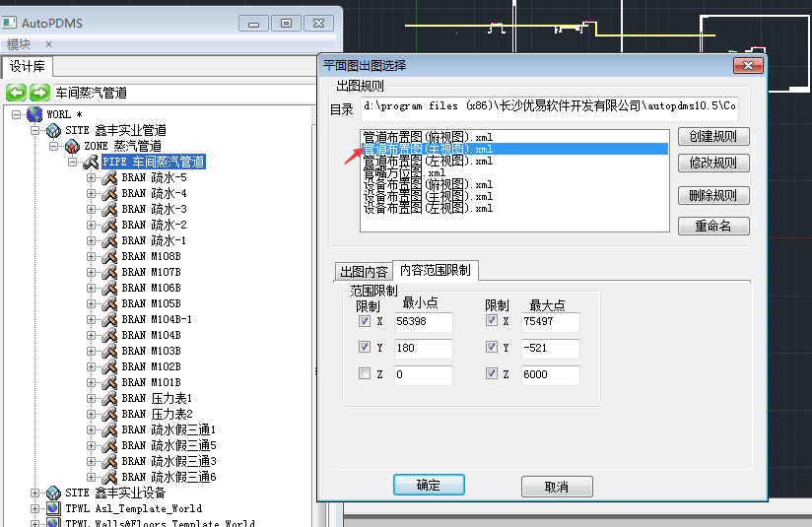This screenshot has width=812, height=527.
Task: Click the ZONE 蒸汽管道 node icon
Action: 71,147
